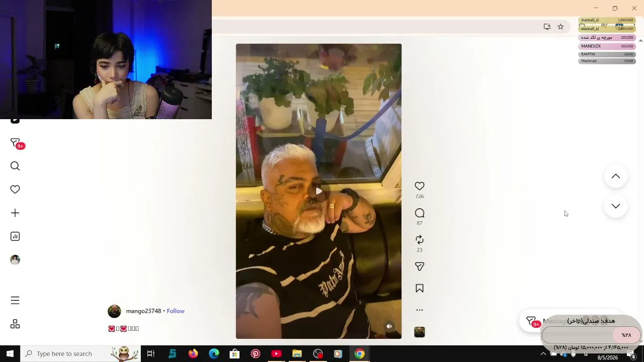Screen dimensions: 644x362
Task: Open Task View on the taskbar
Action: click(x=151, y=354)
